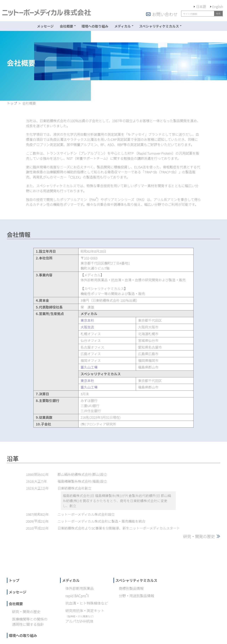
Task: Open 東京本社 link under メディカル
Action: click(87, 320)
